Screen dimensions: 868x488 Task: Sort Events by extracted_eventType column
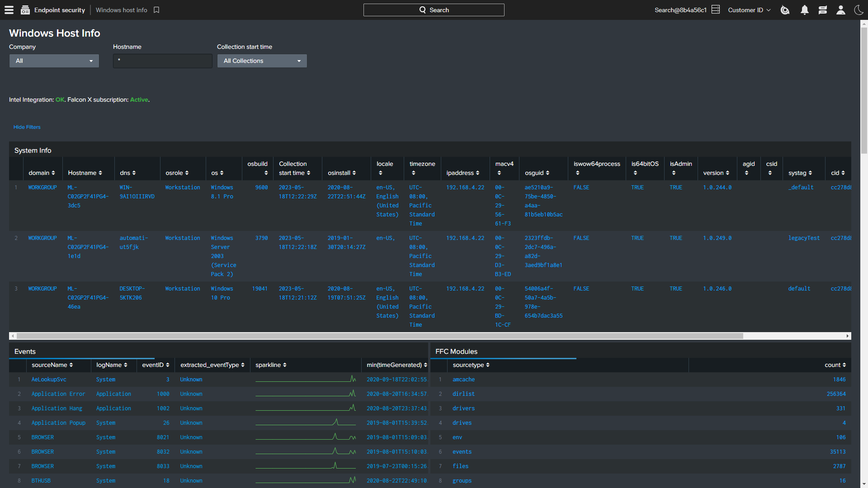(x=212, y=365)
